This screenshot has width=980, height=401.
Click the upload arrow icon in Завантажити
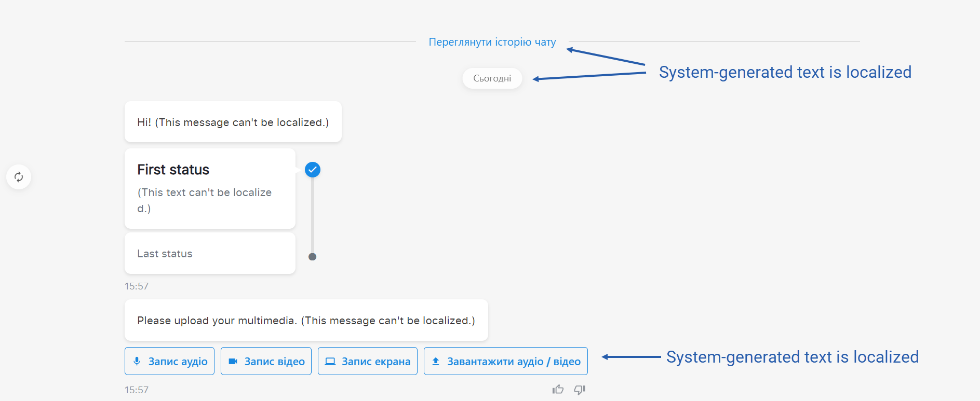tap(436, 361)
